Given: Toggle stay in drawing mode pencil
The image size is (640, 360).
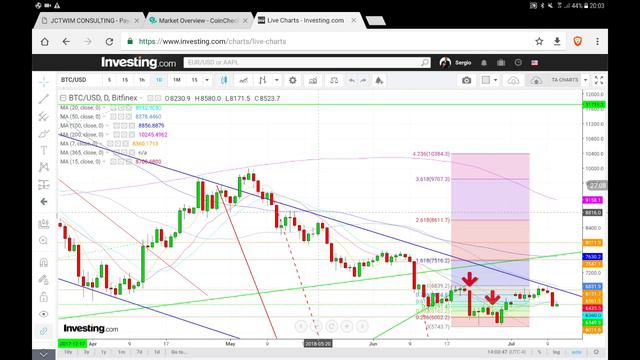Looking at the screenshot, I should [x=44, y=280].
